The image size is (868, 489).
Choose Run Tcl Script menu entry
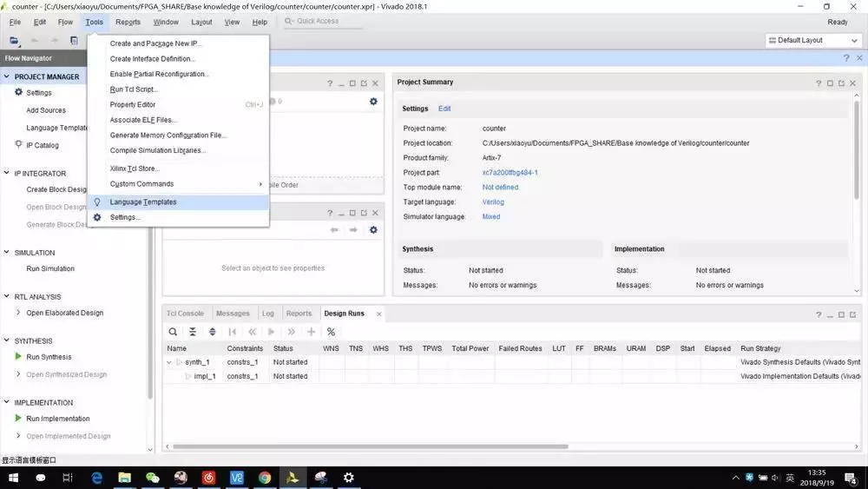coord(134,89)
